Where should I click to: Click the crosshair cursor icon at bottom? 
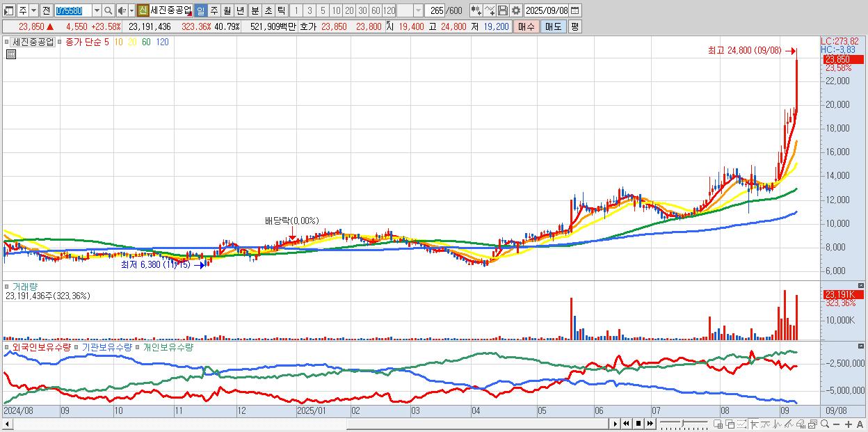(754, 424)
